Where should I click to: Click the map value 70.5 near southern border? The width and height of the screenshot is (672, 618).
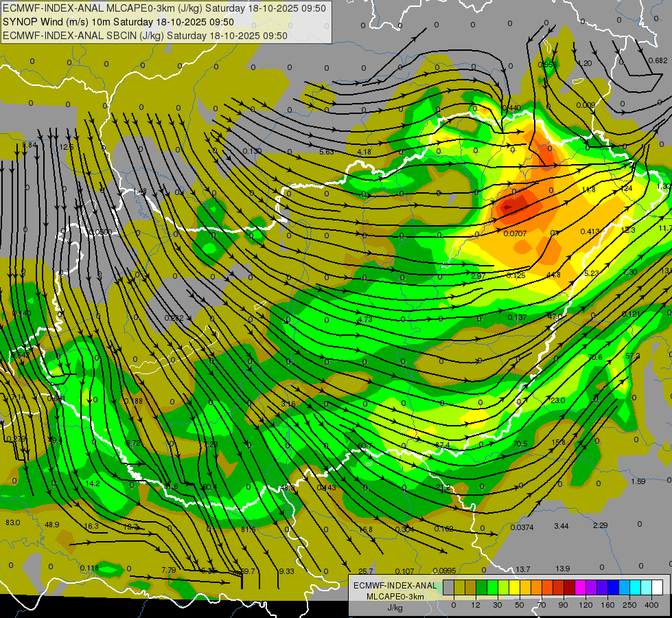click(x=520, y=444)
